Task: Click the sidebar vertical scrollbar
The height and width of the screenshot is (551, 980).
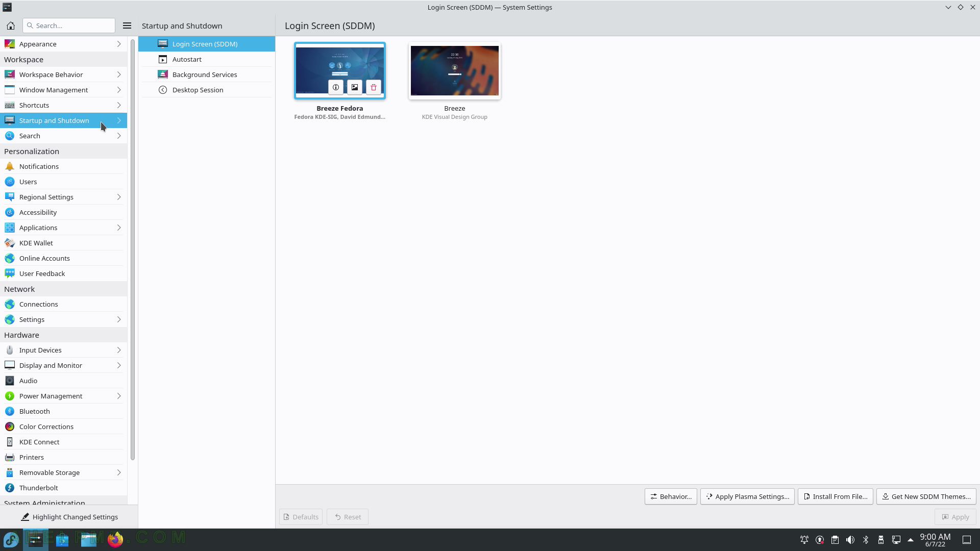Action: tap(133, 250)
